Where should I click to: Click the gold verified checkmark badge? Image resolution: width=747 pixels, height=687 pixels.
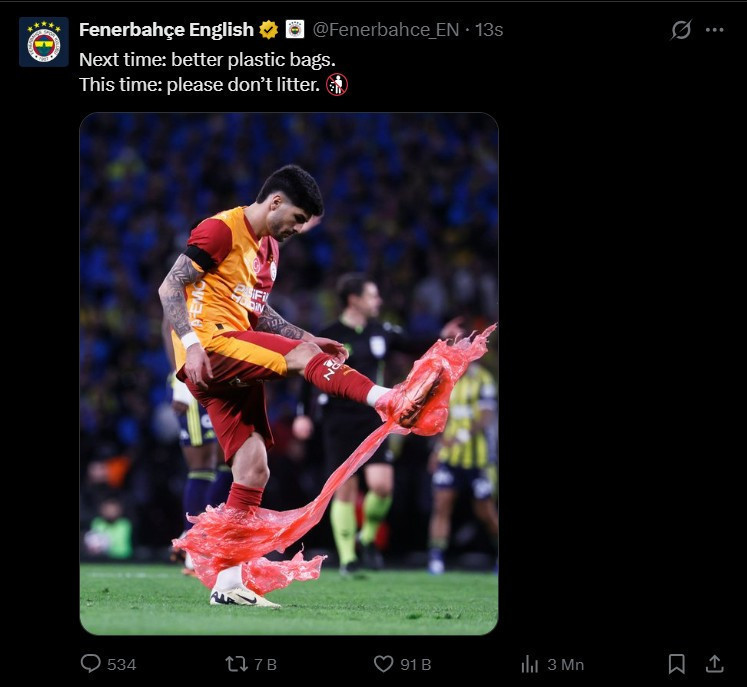tap(269, 30)
